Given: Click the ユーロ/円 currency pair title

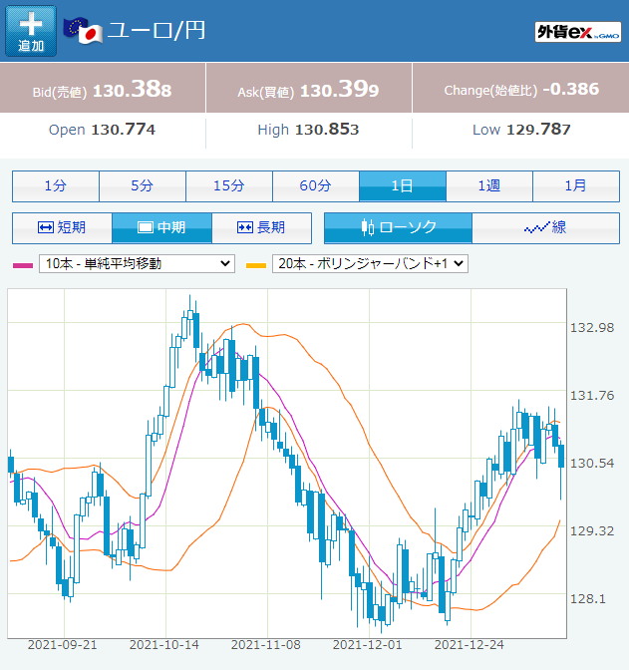Looking at the screenshot, I should [x=157, y=31].
